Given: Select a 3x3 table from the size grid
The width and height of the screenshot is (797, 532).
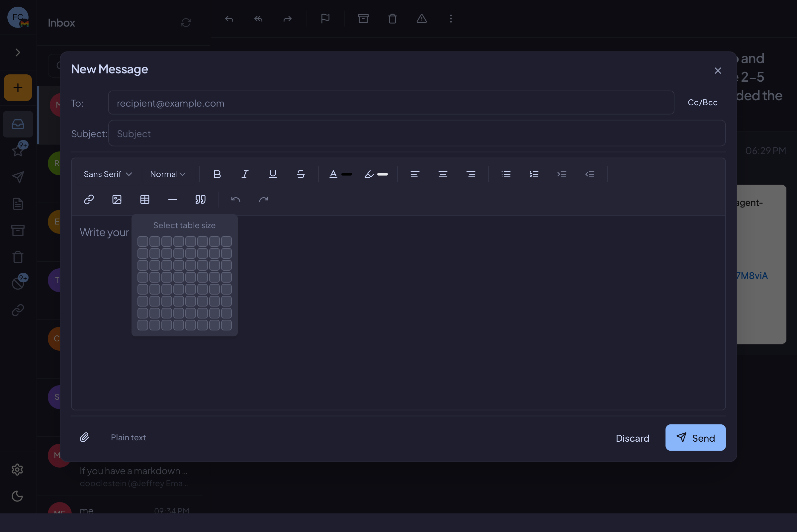Looking at the screenshot, I should (166, 265).
